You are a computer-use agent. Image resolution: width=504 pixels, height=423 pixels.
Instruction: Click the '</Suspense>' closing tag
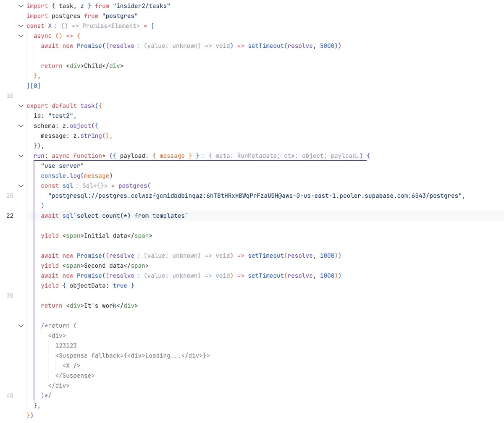pyautogui.click(x=75, y=376)
